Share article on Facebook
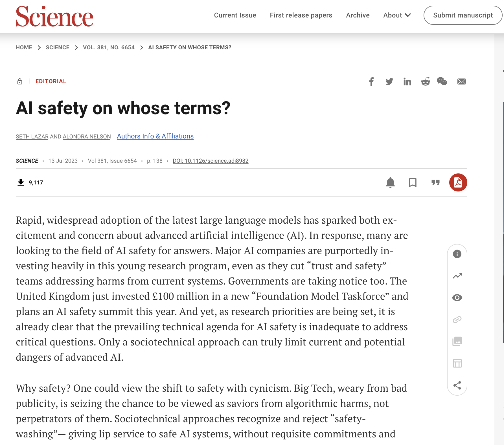Screen dimensions: 504x445 pos(371,82)
